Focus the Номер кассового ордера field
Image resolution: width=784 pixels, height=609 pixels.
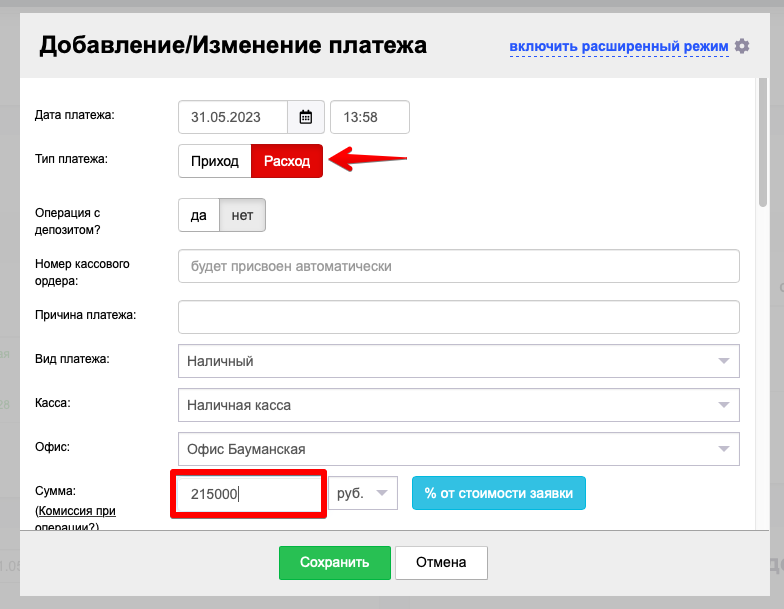pyautogui.click(x=458, y=266)
